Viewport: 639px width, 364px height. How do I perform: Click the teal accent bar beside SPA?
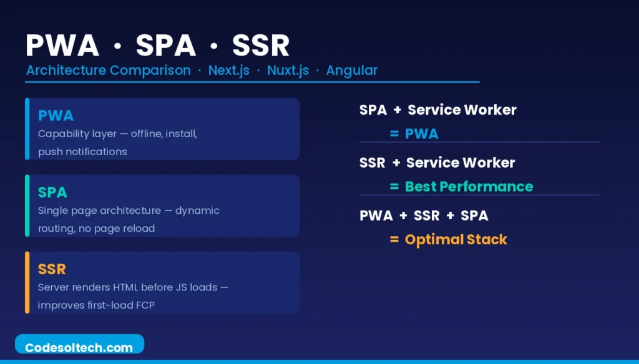point(27,204)
